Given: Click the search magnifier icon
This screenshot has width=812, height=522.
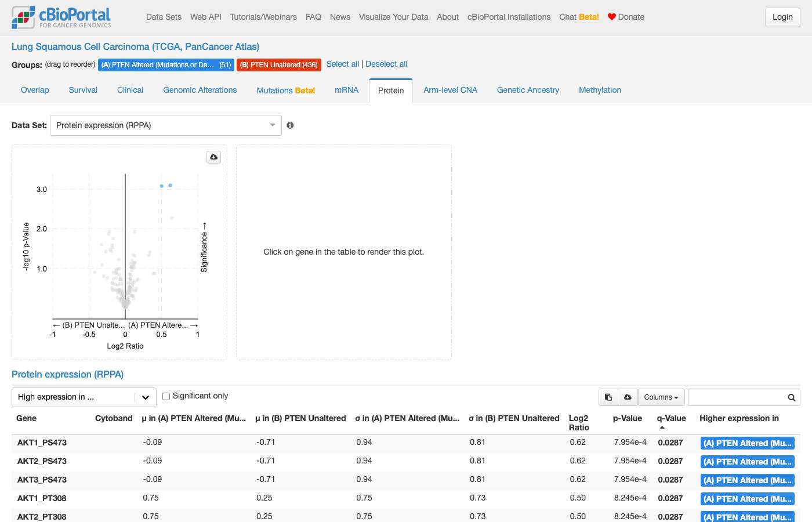Looking at the screenshot, I should coord(791,397).
